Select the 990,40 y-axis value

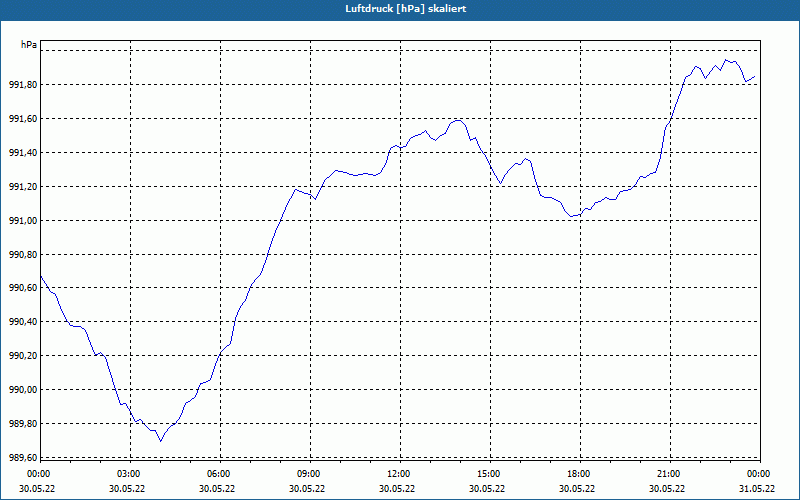pos(23,322)
